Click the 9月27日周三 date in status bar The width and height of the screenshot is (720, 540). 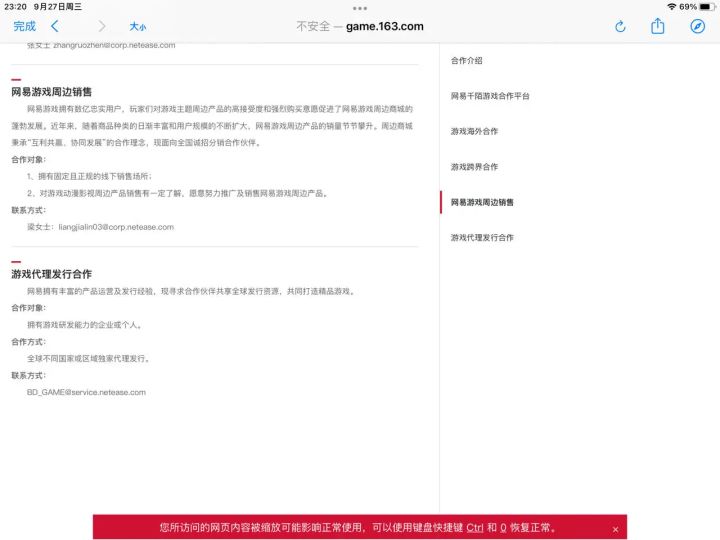pyautogui.click(x=58, y=6)
